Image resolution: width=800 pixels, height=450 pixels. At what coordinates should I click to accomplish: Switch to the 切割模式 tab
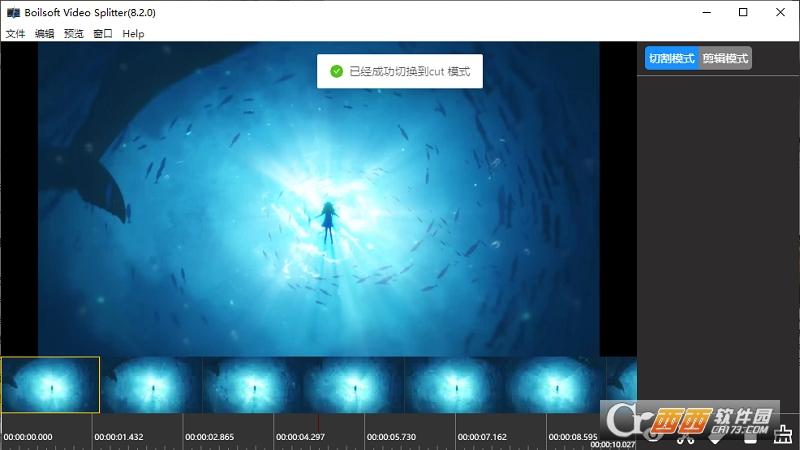pos(671,58)
